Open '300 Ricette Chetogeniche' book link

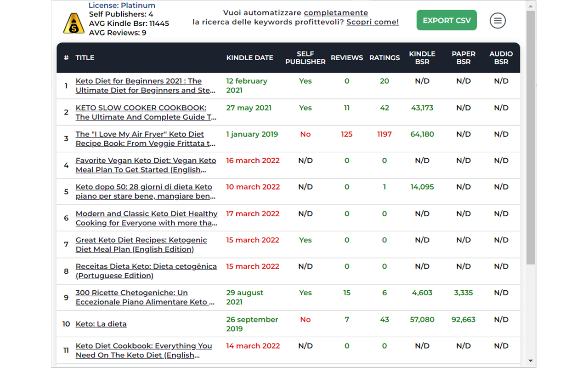coord(145,297)
